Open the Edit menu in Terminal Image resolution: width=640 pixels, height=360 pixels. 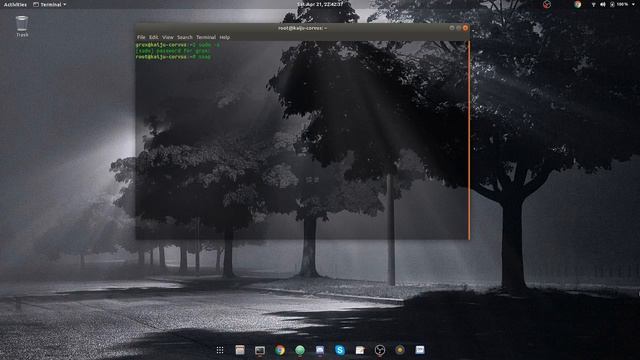(153, 37)
